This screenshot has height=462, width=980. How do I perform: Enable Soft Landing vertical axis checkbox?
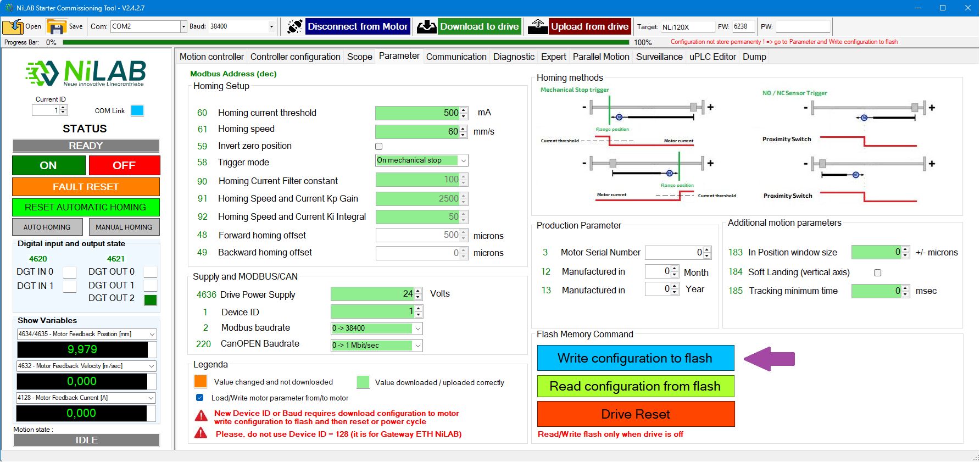[877, 272]
